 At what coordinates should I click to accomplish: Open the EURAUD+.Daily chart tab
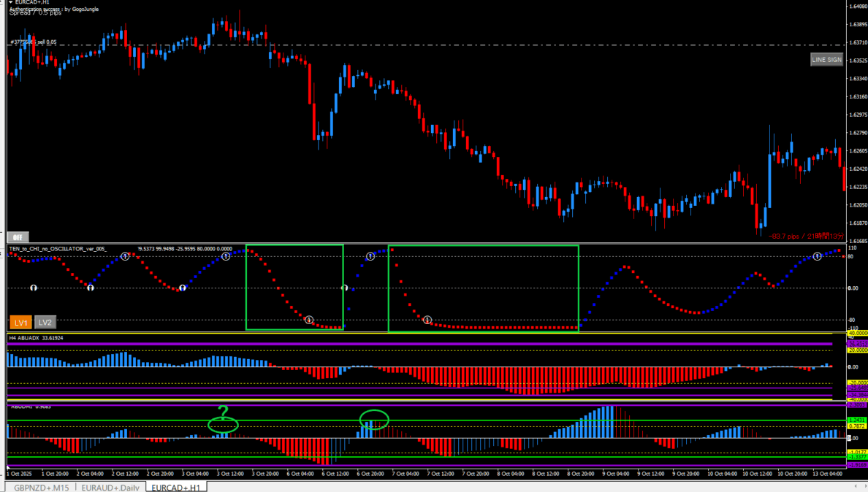[x=110, y=487]
